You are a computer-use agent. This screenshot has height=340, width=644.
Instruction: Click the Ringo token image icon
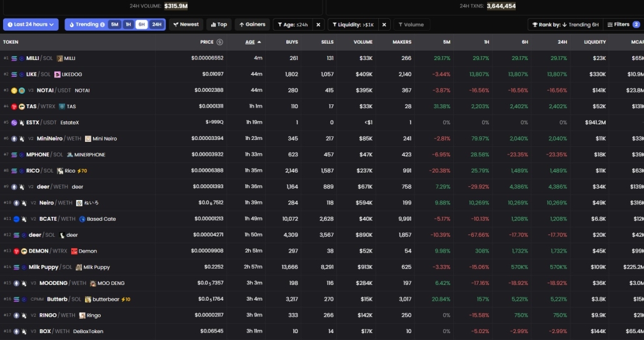click(82, 316)
